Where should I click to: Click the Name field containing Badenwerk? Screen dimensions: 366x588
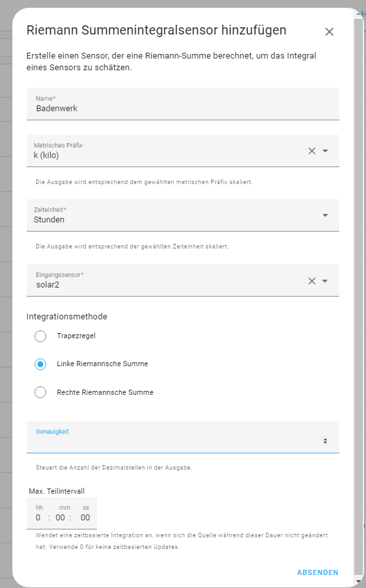[x=183, y=104]
